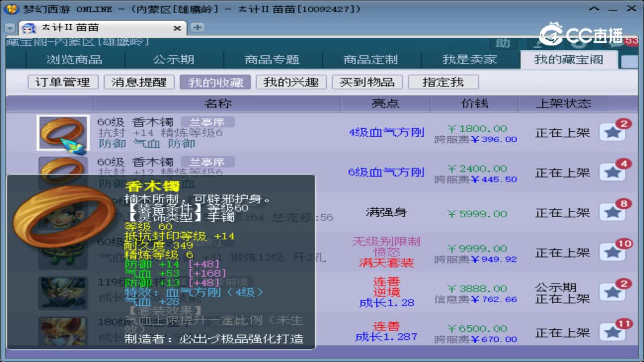Click the star icon with badge 11 on 6500元 row
The image size is (644, 362).
tap(613, 331)
